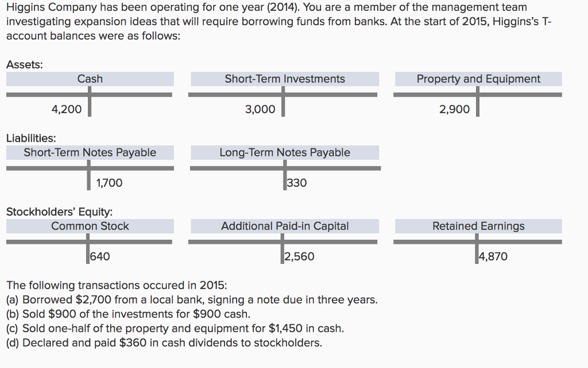
Task: Select the Common Stock account header
Action: click(x=90, y=226)
